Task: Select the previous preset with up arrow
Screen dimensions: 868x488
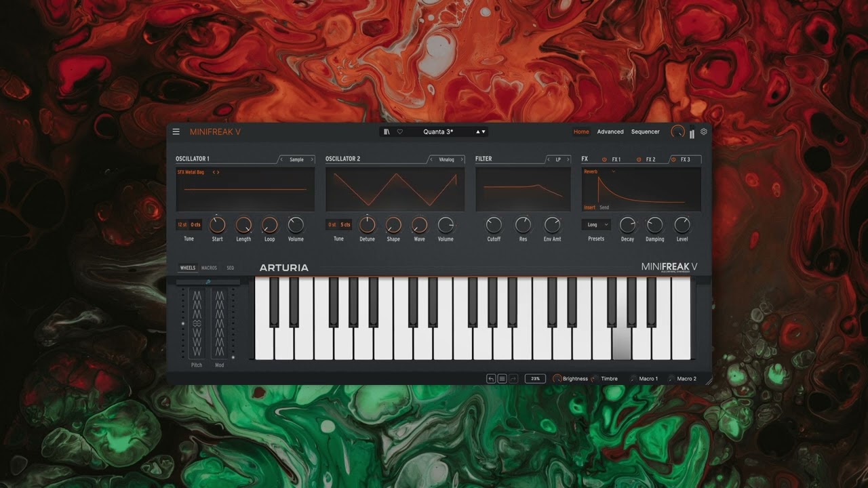Action: (x=478, y=132)
